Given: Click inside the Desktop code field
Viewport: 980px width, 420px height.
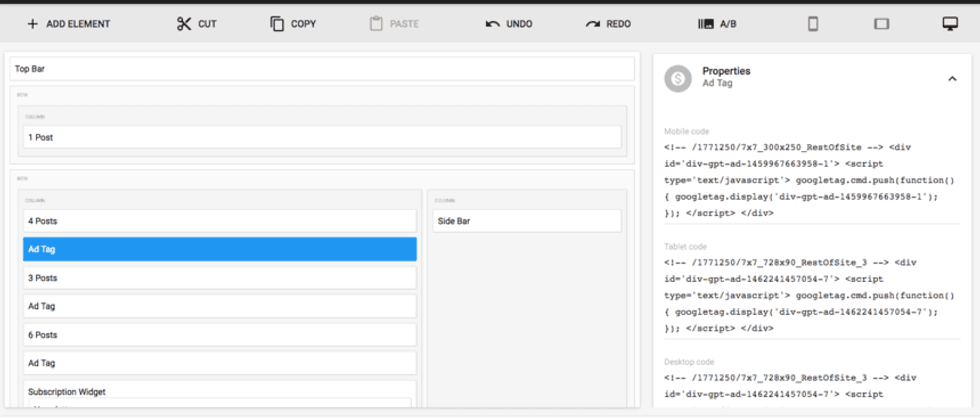Looking at the screenshot, I should point(811,389).
